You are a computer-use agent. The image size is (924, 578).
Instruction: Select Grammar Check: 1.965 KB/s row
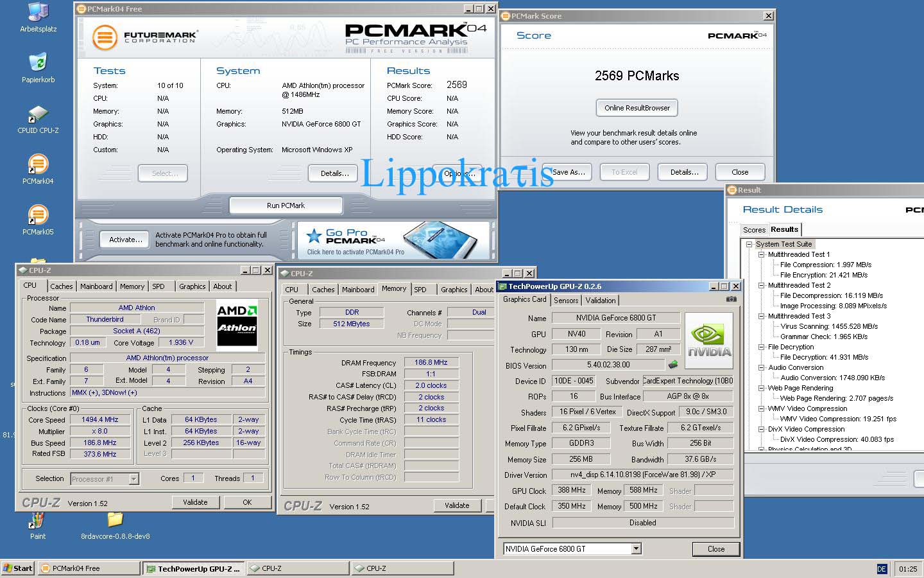824,337
